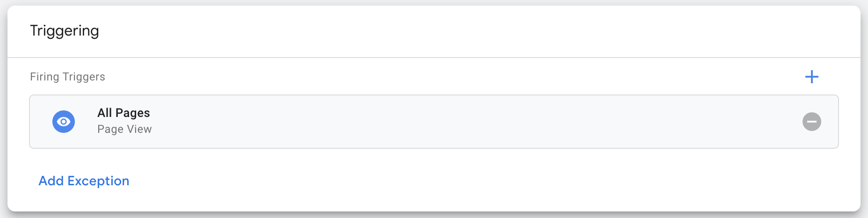Click empty area of the All Pages card

[x=468, y=122]
